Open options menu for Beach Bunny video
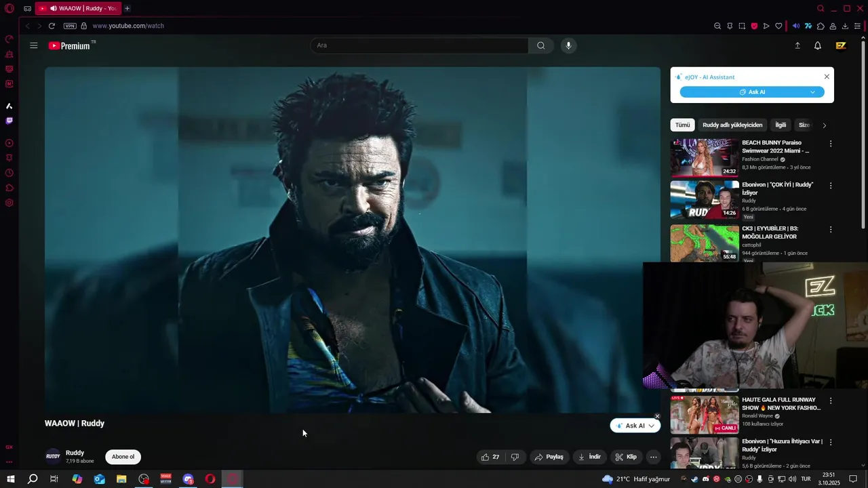This screenshot has height=488, width=868. pyautogui.click(x=831, y=144)
